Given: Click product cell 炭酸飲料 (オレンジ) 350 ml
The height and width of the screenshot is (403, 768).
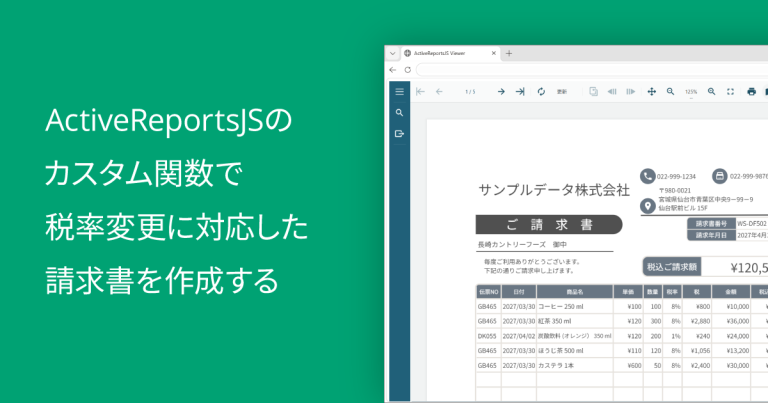Looking at the screenshot, I should (x=575, y=336).
